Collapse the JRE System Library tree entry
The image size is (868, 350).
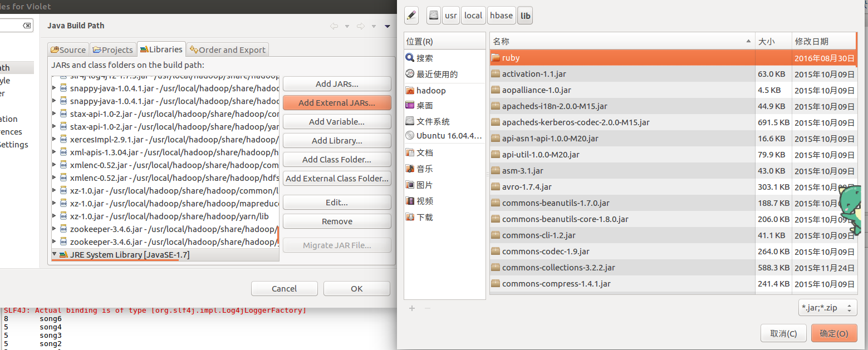click(55, 254)
